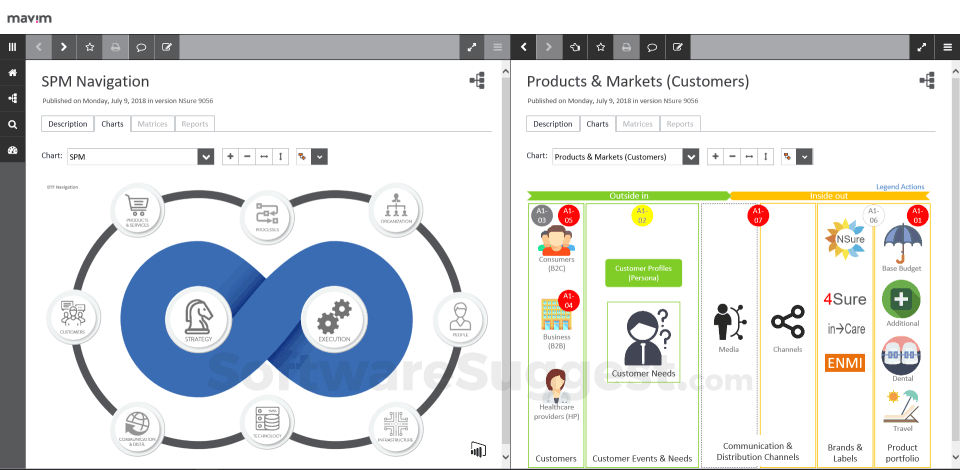Expand the right pane to fullscreen
Image resolution: width=960 pixels, height=470 pixels.
[922, 47]
